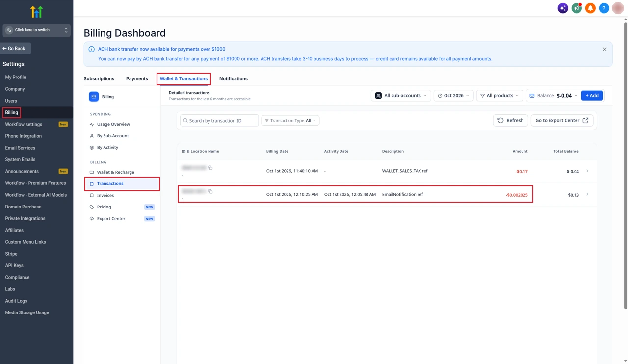Click Go to Export Center button
628x364 pixels.
562,120
